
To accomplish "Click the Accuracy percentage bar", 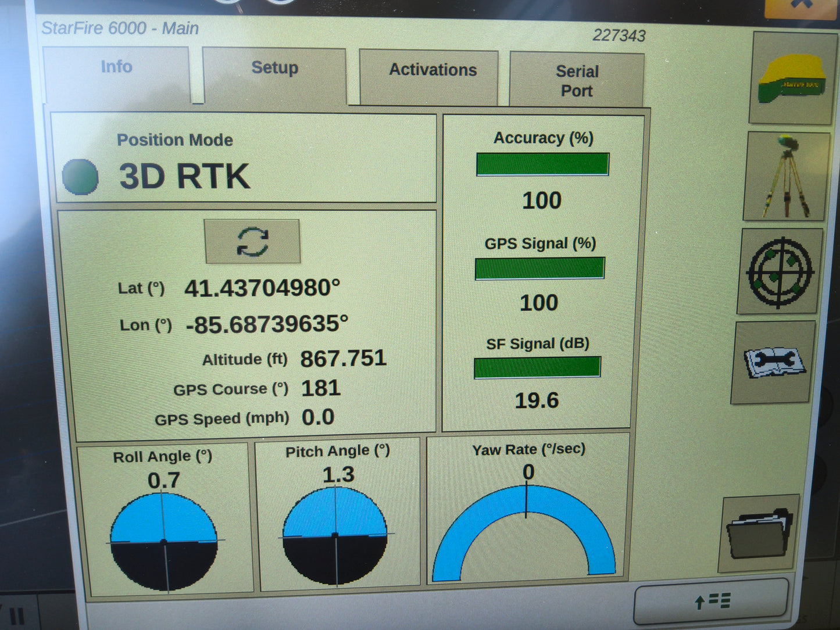I will 542,164.
